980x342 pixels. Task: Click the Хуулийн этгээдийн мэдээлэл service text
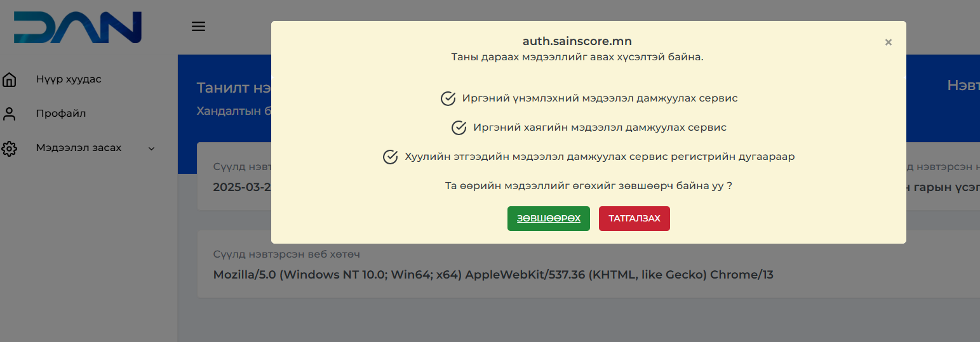coord(600,157)
